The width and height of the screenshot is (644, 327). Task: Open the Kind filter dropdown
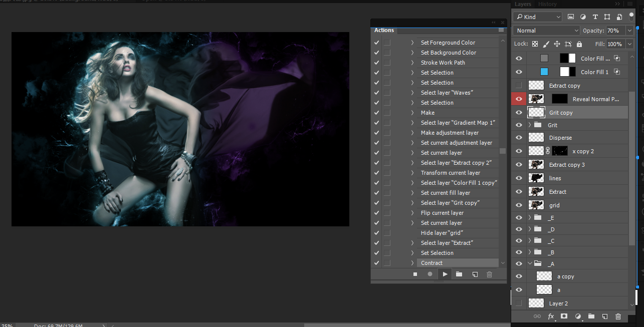(537, 17)
